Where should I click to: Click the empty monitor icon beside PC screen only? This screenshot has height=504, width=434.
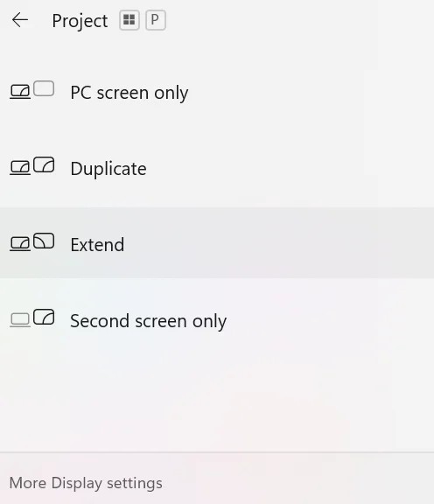point(44,88)
